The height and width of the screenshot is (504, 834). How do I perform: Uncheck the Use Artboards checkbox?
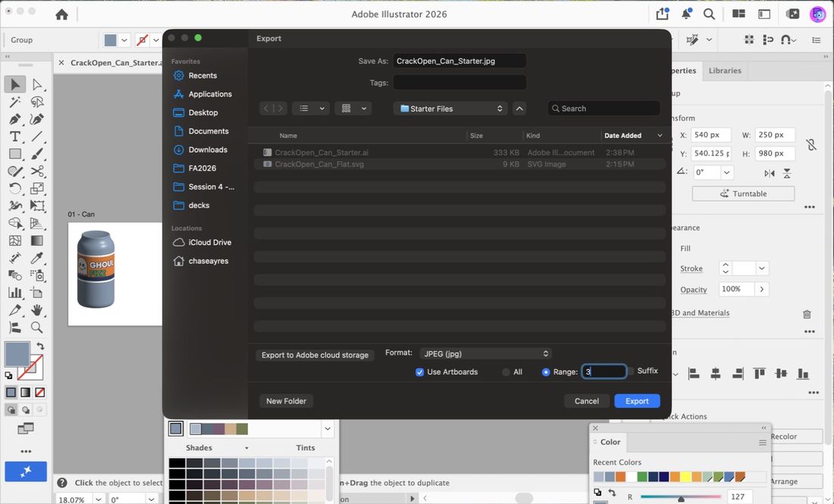click(x=420, y=372)
